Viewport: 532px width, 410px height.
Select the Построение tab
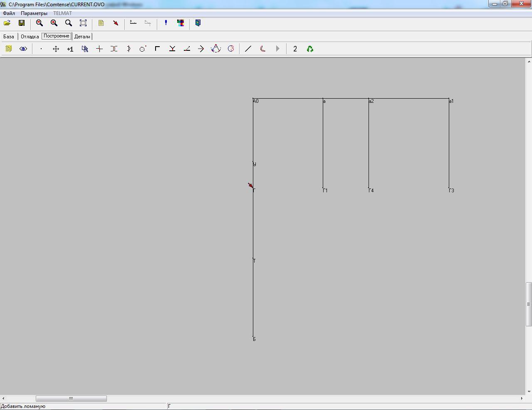[57, 36]
